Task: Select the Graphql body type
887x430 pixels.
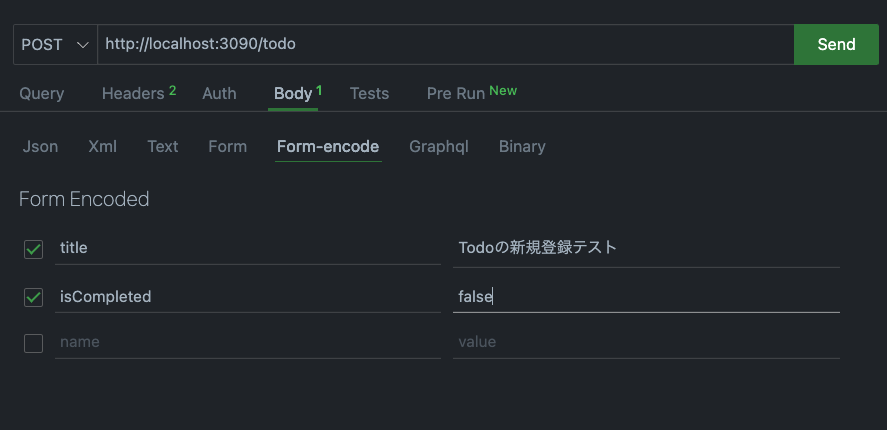Action: [438, 147]
